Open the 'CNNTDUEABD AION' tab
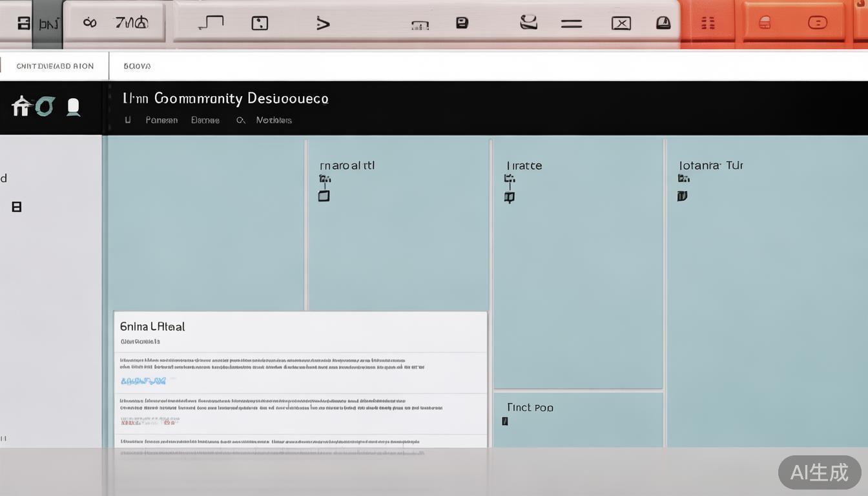The height and width of the screenshot is (496, 868). click(x=55, y=66)
